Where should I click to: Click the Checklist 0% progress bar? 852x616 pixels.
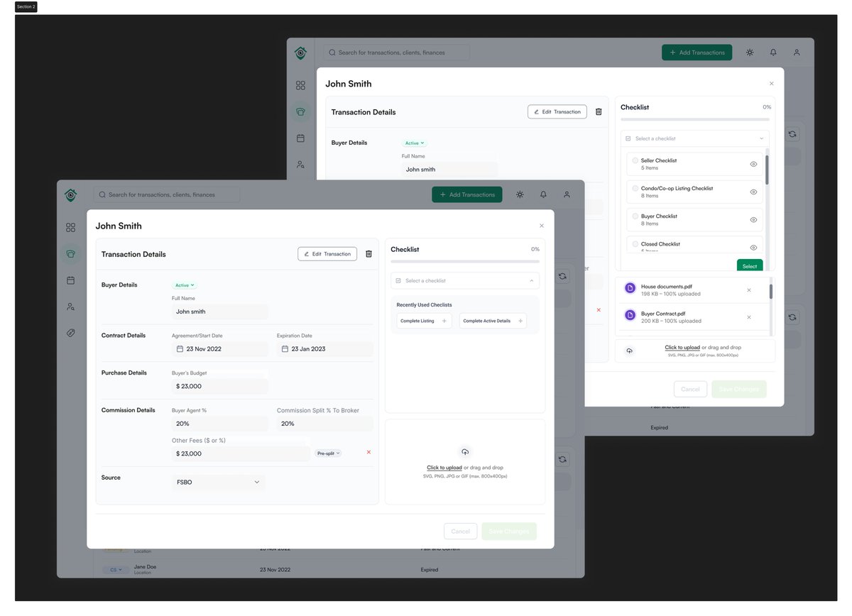coord(464,261)
